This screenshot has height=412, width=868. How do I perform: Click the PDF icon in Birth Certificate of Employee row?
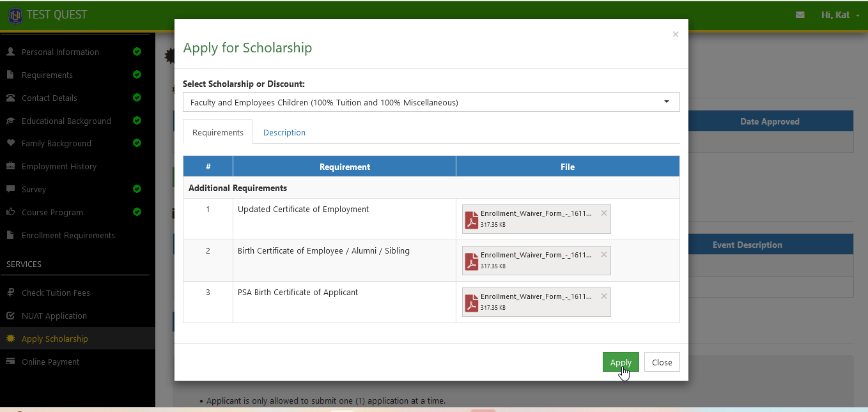pos(472,261)
